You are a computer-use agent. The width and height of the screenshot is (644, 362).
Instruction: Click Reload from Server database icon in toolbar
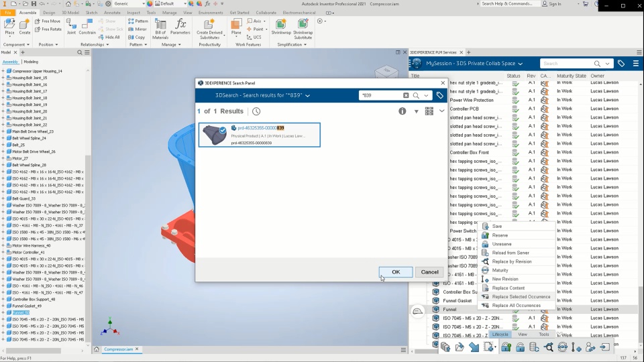(x=534, y=347)
